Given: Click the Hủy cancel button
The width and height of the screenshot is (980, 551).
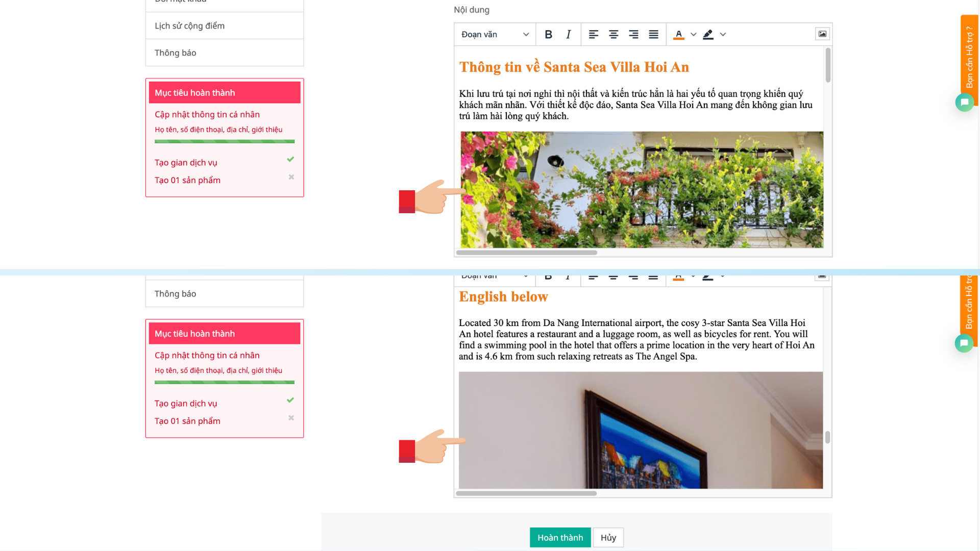Looking at the screenshot, I should [x=608, y=537].
